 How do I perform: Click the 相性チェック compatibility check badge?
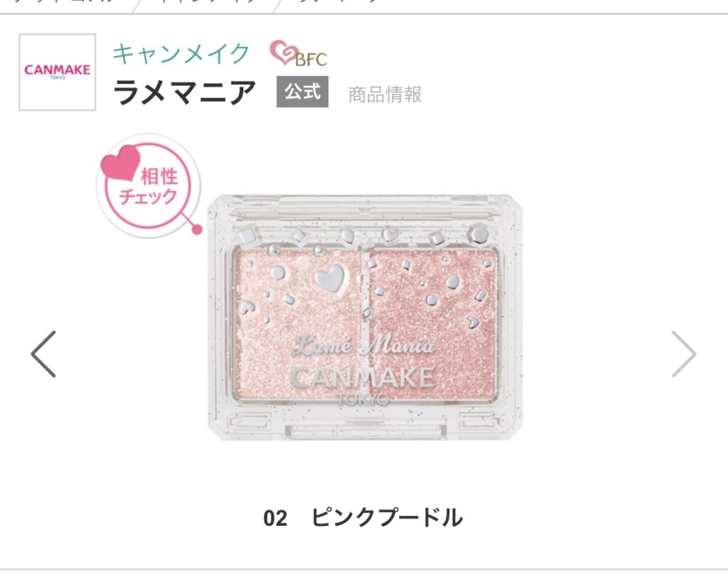(x=149, y=185)
